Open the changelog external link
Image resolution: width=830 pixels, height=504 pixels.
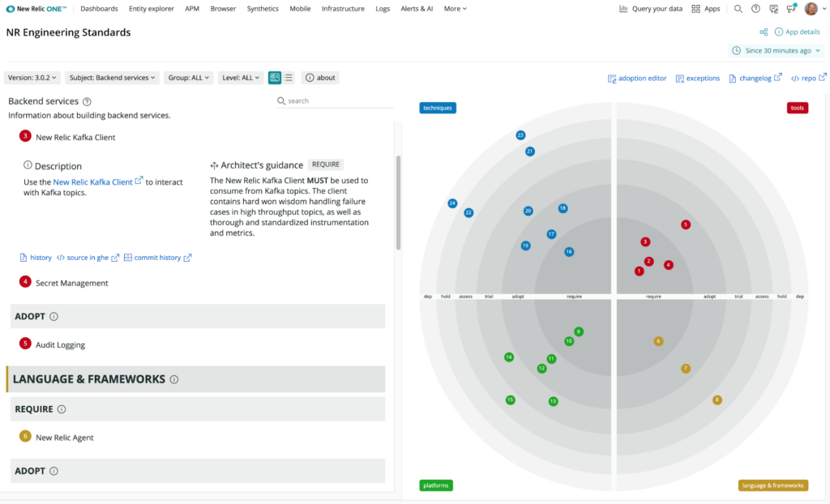[x=755, y=79]
